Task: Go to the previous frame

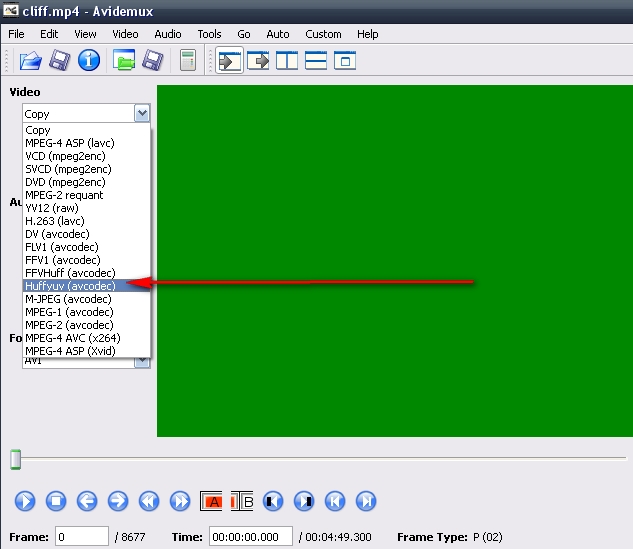Action: coord(87,501)
